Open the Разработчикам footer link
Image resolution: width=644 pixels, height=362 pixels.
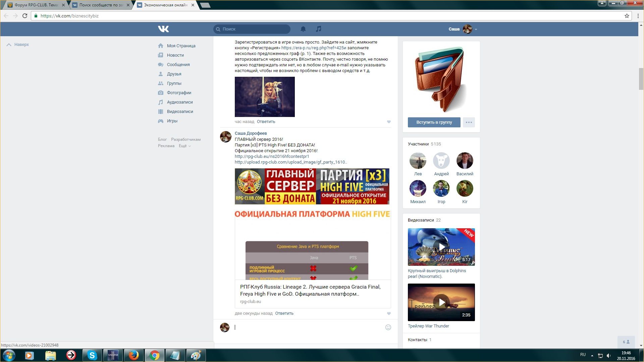(186, 139)
